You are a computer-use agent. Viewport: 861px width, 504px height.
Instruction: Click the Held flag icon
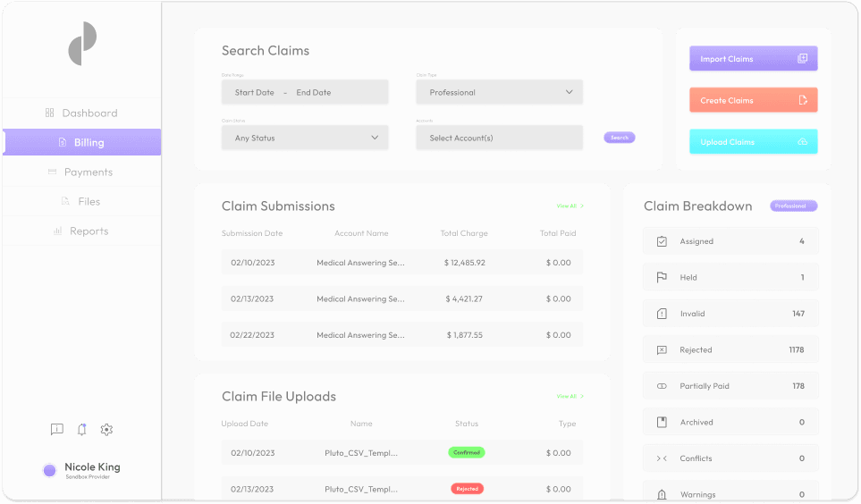662,278
